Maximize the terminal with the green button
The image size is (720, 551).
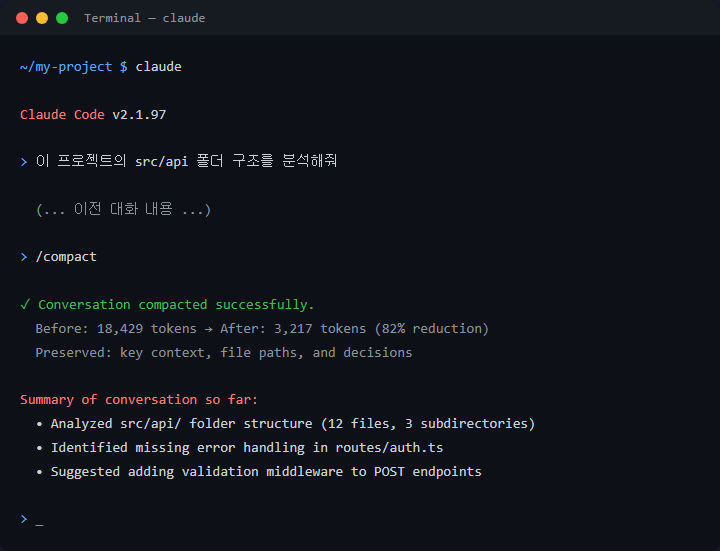click(62, 18)
